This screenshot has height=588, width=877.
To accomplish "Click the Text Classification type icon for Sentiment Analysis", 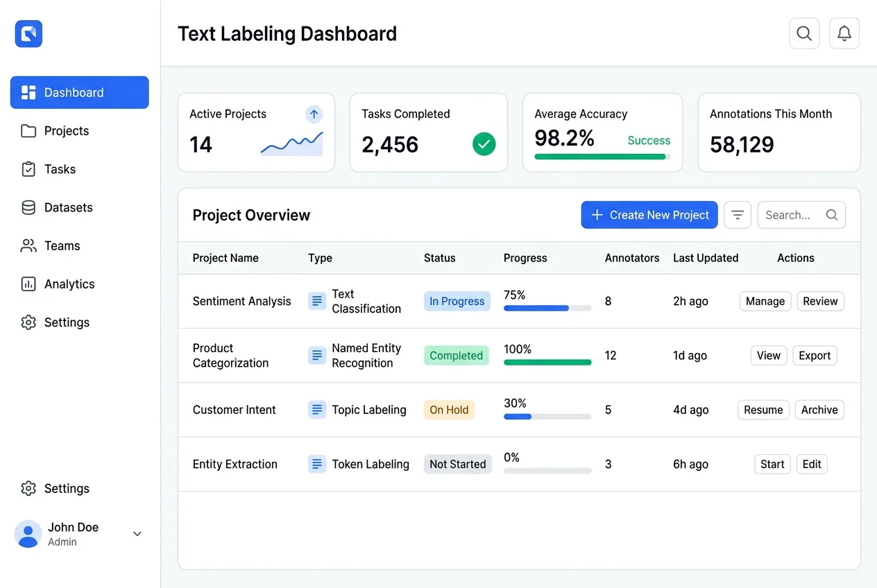I will coord(317,301).
